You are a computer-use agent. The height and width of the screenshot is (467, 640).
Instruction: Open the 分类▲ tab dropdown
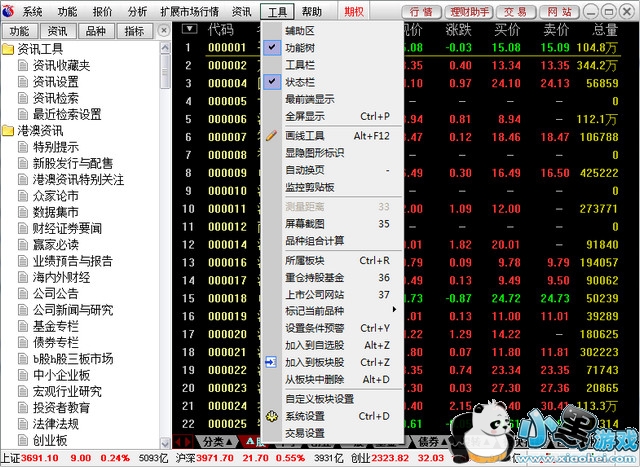218,442
